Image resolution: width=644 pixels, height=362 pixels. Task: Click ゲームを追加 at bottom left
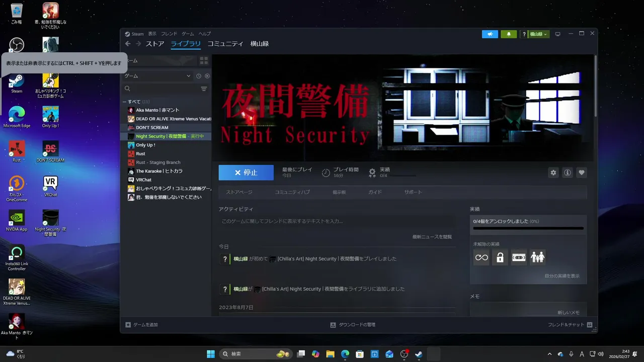coord(141,325)
